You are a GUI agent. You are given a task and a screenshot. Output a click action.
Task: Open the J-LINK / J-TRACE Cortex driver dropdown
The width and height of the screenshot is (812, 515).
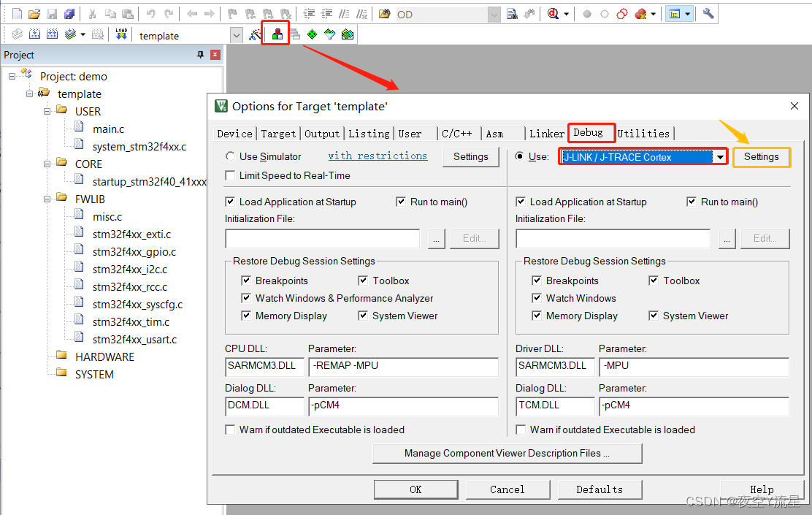720,157
